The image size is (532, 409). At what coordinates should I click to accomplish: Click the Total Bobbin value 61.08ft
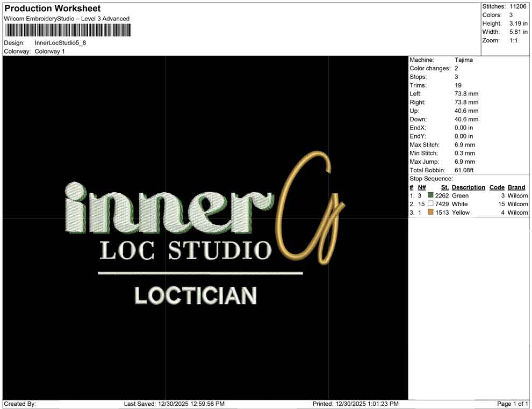[x=464, y=170]
